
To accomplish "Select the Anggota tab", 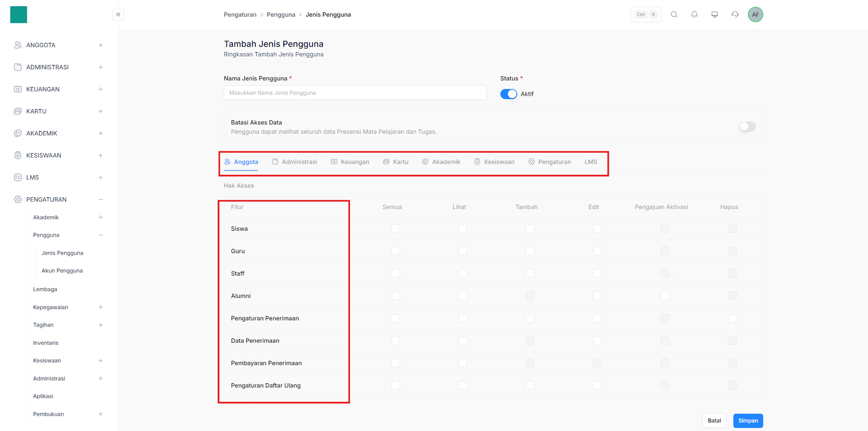I will point(241,162).
